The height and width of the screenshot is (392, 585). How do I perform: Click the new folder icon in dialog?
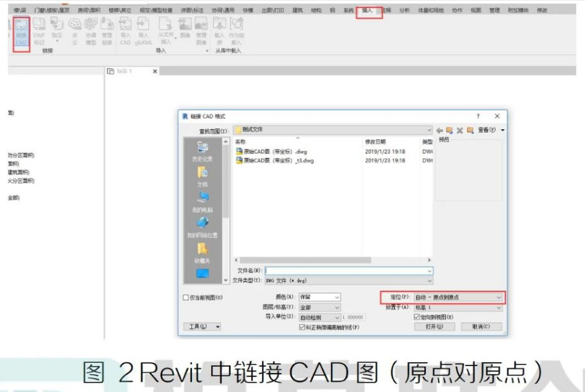pos(470,130)
